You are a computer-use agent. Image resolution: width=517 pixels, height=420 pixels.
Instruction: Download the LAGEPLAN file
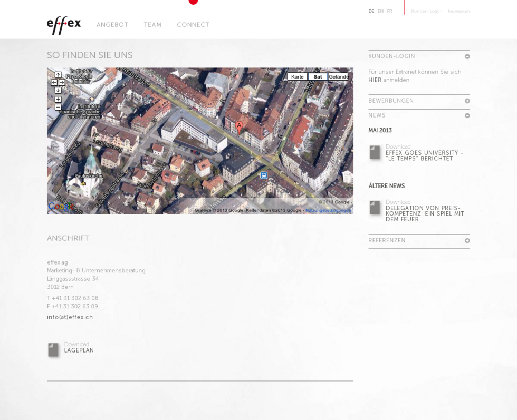click(x=79, y=350)
